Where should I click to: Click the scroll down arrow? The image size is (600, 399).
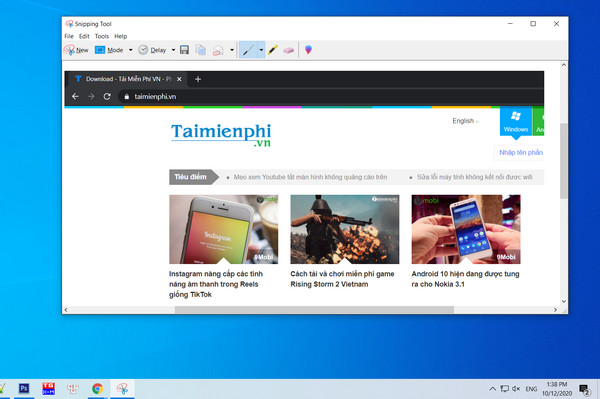[564, 301]
